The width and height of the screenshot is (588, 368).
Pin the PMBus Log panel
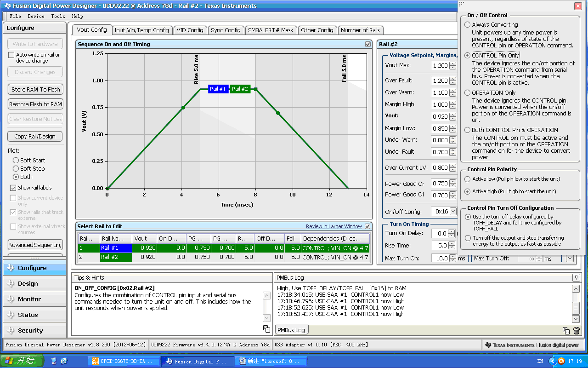[576, 278]
